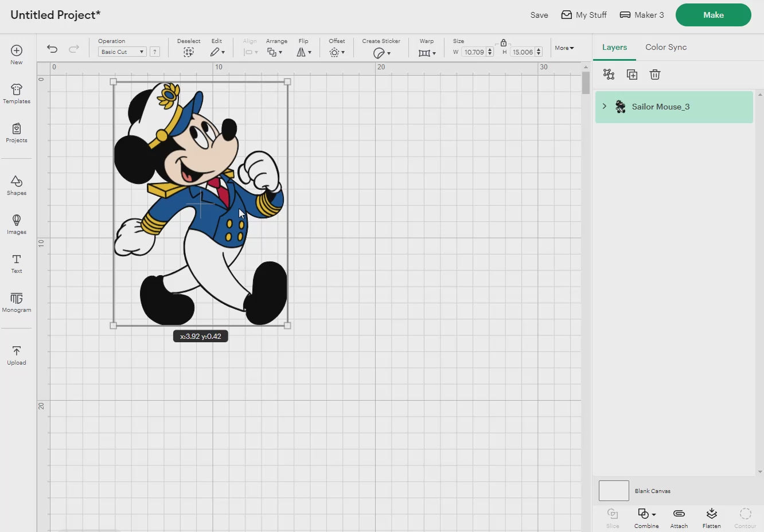This screenshot has width=764, height=532.
Task: Click the Untitled Project title
Action: 55,15
